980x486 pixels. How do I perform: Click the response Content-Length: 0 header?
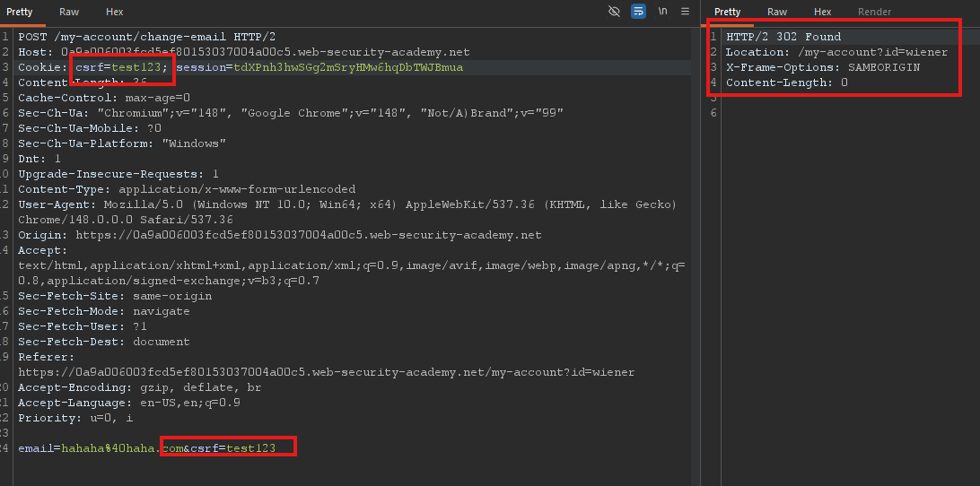(786, 82)
